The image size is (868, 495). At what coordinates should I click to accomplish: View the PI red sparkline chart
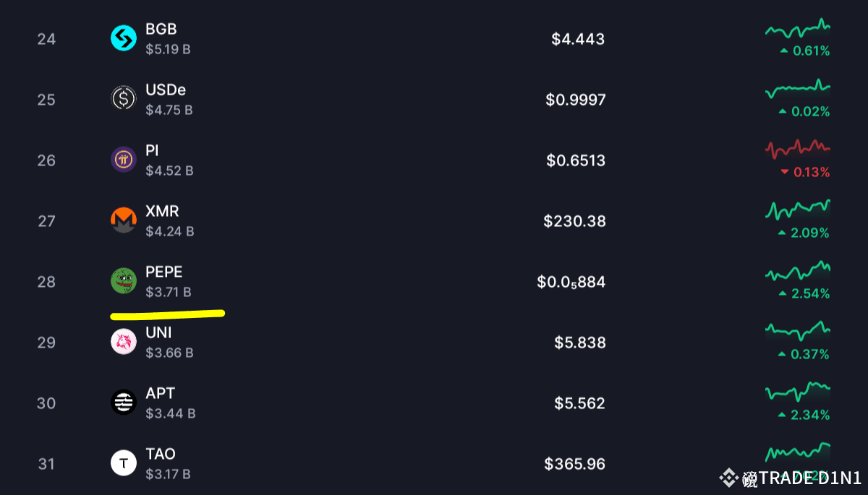pos(798,149)
